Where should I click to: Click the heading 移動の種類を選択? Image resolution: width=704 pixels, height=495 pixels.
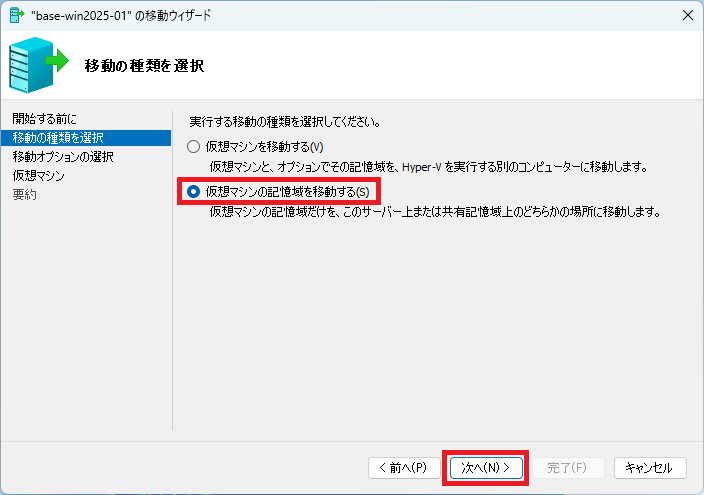click(145, 66)
